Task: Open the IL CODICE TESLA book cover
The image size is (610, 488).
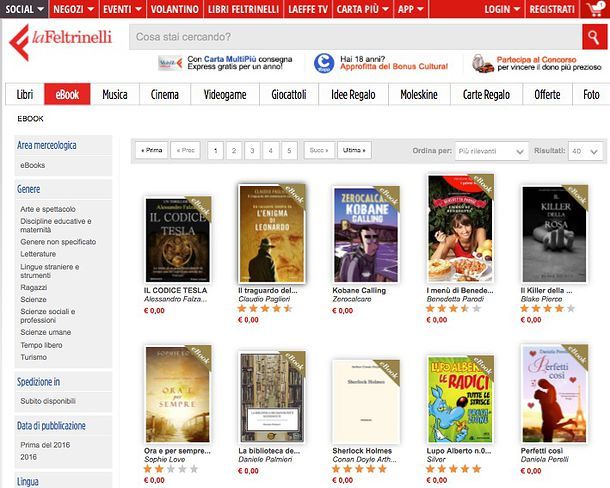Action: pos(177,240)
